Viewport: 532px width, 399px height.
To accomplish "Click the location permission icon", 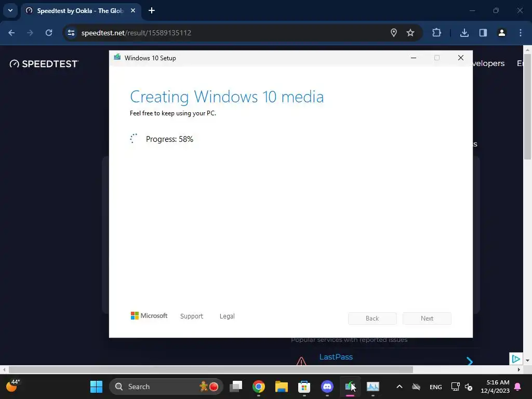I will click(x=394, y=33).
